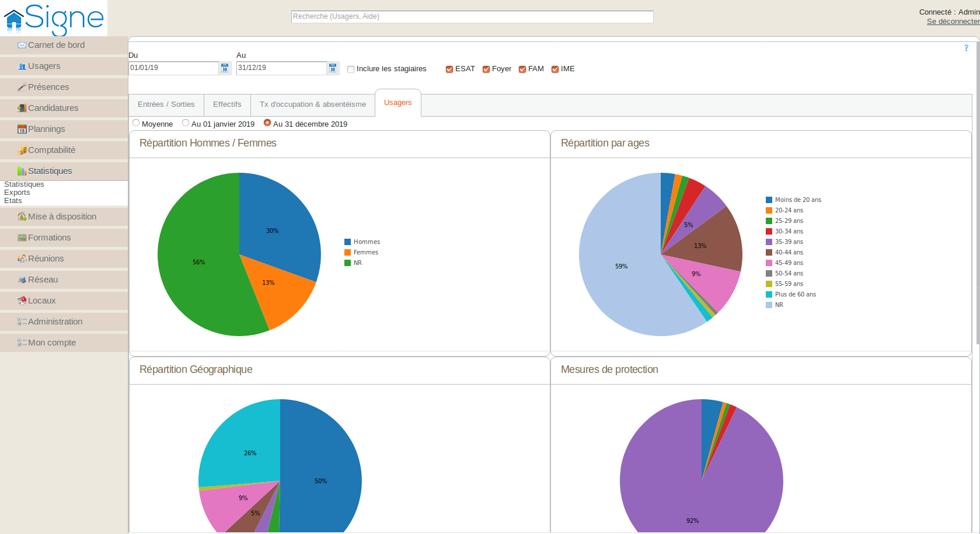980x534 pixels.
Task: Select the Au 31 décembre 2019 option
Action: (267, 123)
